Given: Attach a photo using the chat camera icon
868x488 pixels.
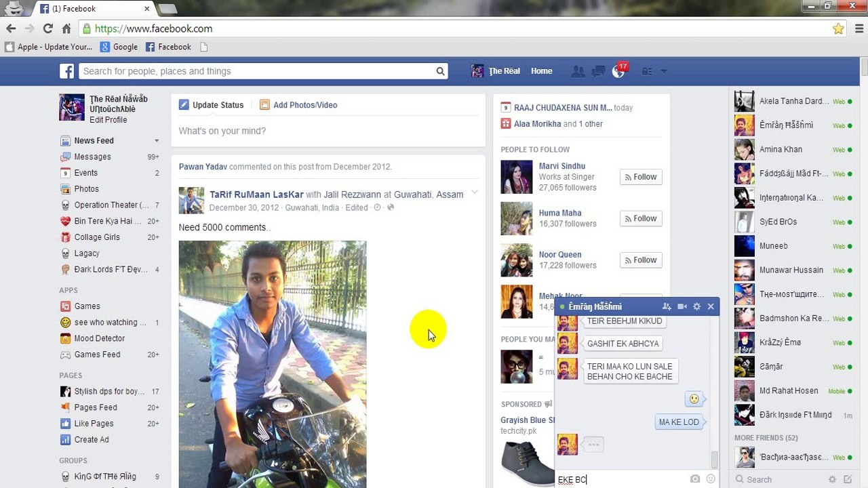Looking at the screenshot, I should [x=695, y=479].
